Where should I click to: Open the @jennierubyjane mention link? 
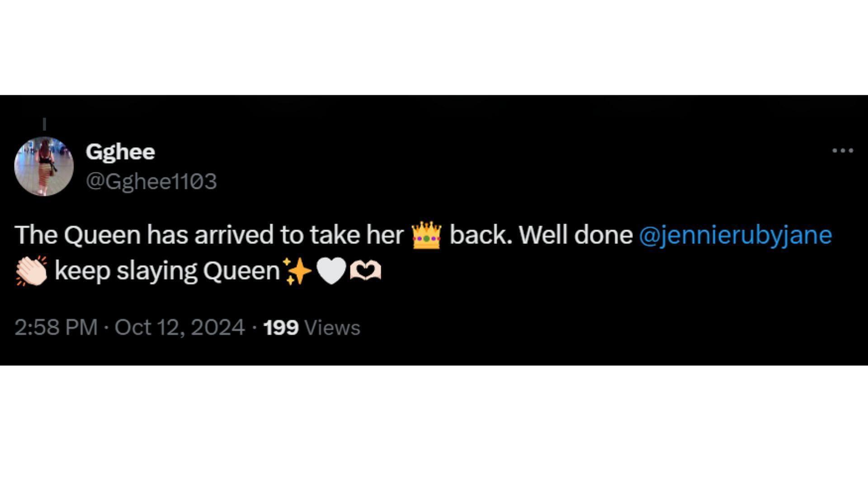tap(735, 235)
